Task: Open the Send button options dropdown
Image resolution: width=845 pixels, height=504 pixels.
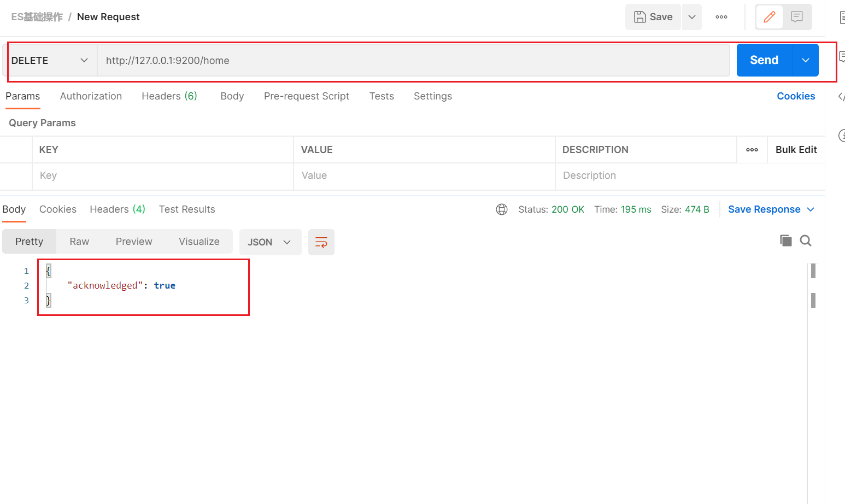Action: [x=805, y=60]
